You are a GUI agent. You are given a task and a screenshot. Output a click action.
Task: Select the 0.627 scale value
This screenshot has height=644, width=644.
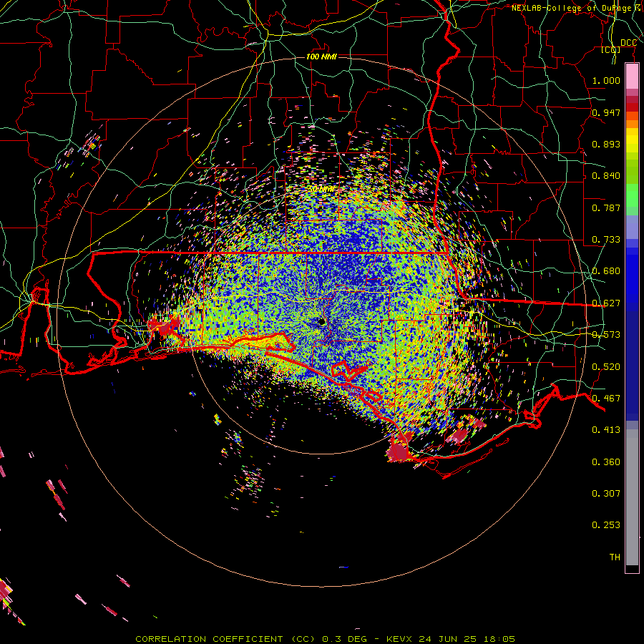click(606, 303)
